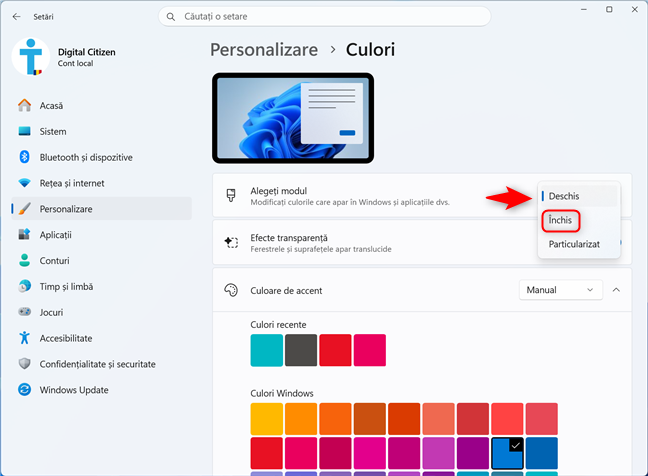Pick the recent teal color swatch
This screenshot has height=476, width=648.
point(267,350)
